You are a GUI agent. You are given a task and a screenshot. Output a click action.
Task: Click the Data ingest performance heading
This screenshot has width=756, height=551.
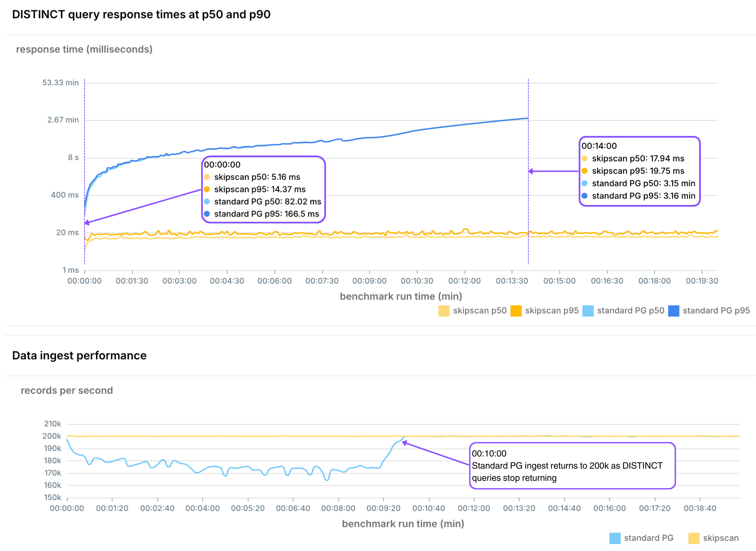[x=79, y=355]
